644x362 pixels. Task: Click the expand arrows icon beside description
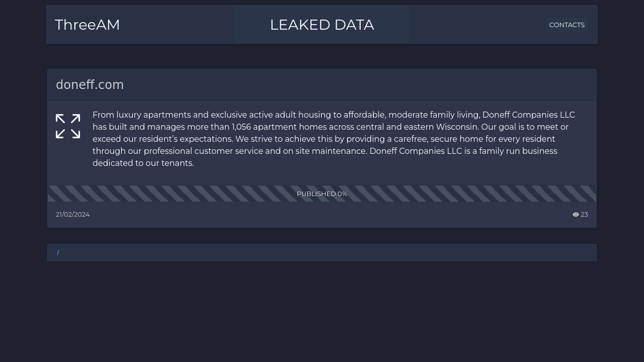(x=68, y=126)
